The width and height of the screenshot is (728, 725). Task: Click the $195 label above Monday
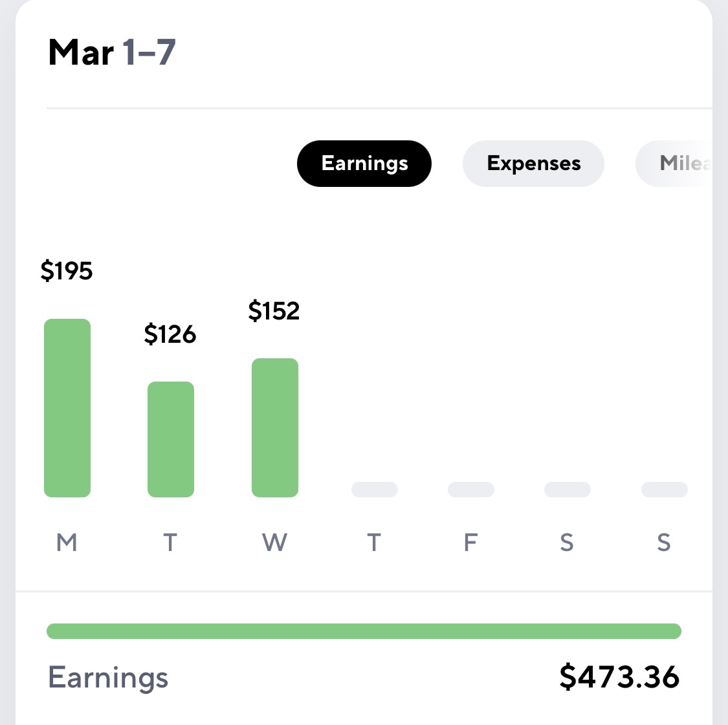67,270
